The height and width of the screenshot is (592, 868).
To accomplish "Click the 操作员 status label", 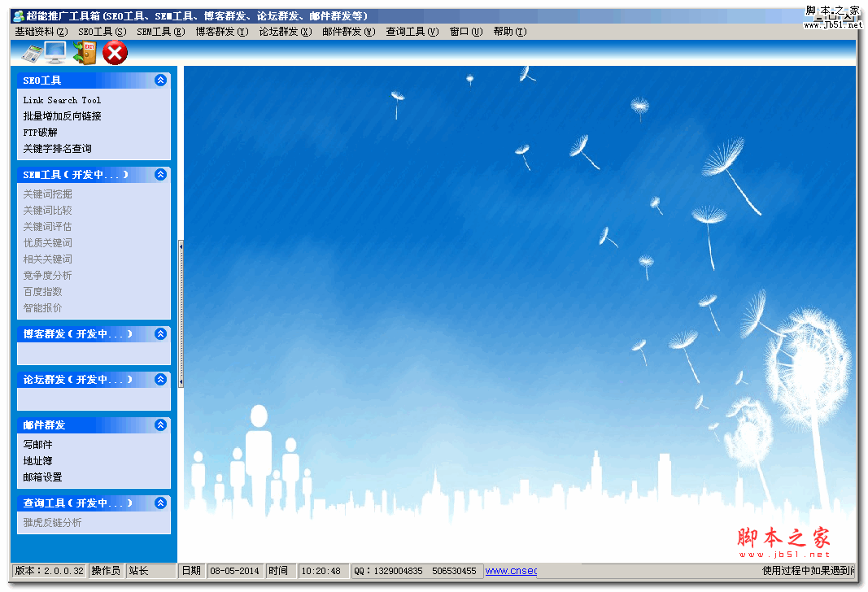I will tap(106, 570).
